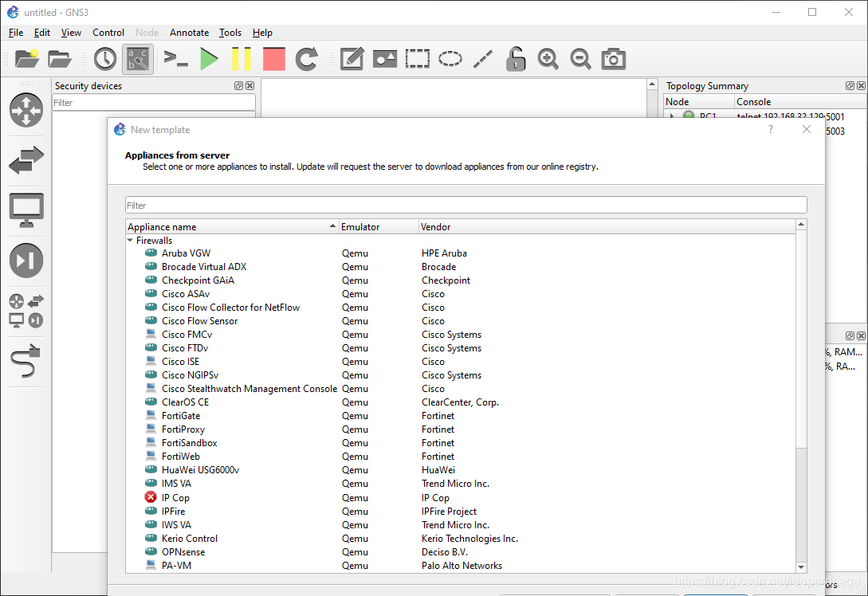Close the New template dialog

tap(807, 130)
